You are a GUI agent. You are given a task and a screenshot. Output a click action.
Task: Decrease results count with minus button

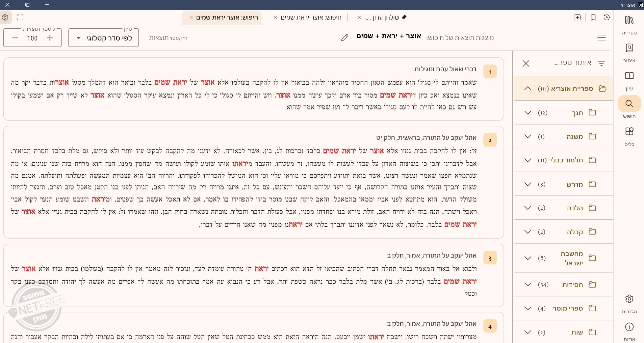point(15,38)
